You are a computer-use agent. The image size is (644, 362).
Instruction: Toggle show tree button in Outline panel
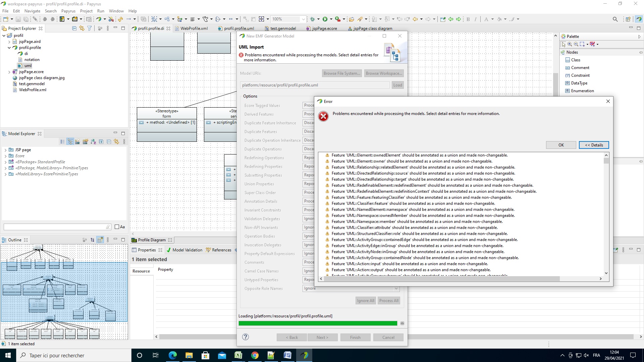coord(93,240)
